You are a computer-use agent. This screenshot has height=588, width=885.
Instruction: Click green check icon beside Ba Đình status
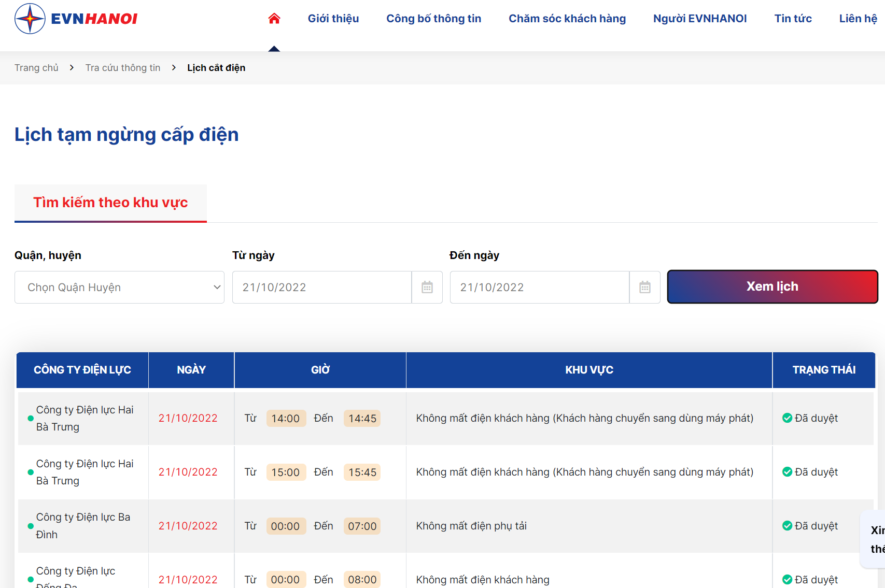tap(787, 525)
